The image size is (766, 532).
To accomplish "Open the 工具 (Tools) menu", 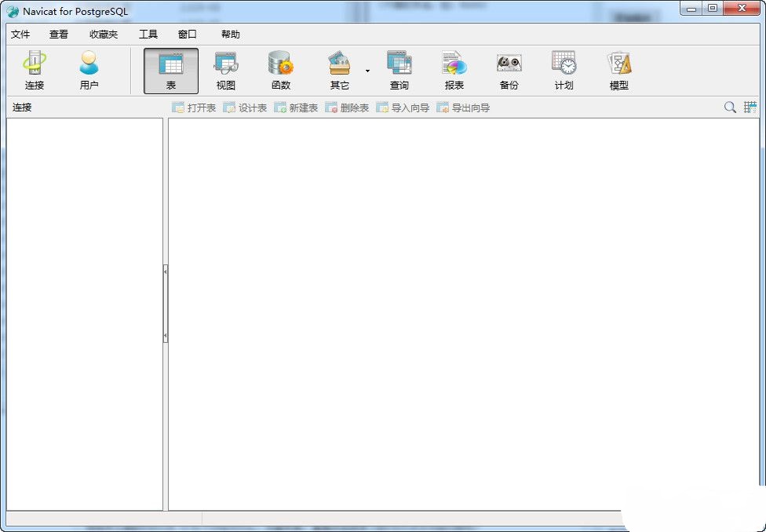I will pyautogui.click(x=148, y=35).
